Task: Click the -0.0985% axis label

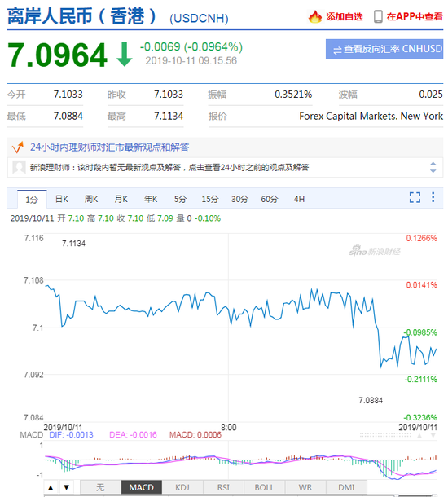Action: 420,332
